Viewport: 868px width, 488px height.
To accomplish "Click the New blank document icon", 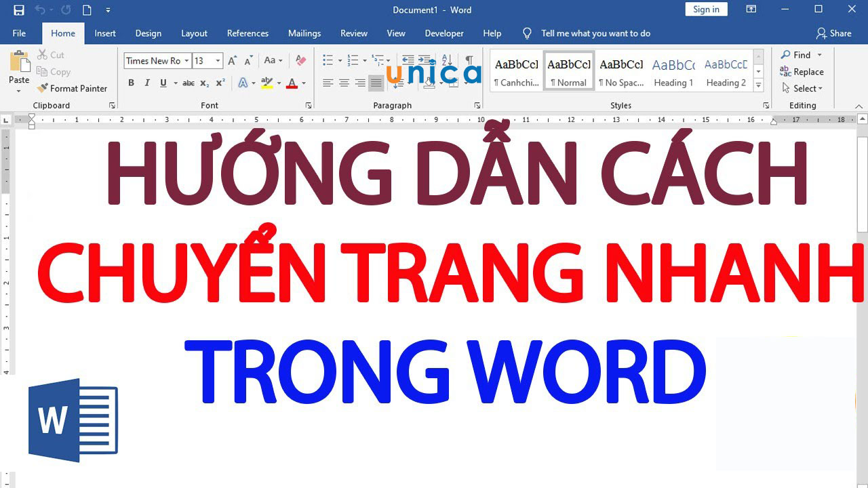I will pos(87,10).
